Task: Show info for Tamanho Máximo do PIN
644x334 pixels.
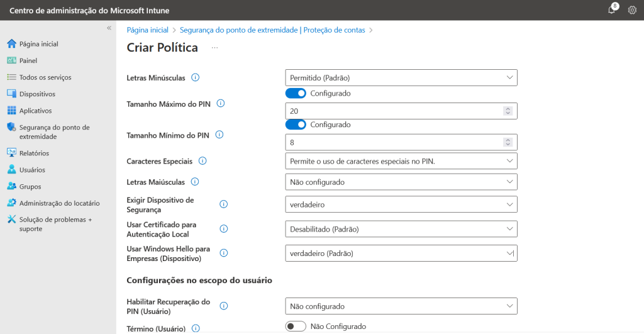Action: click(221, 104)
